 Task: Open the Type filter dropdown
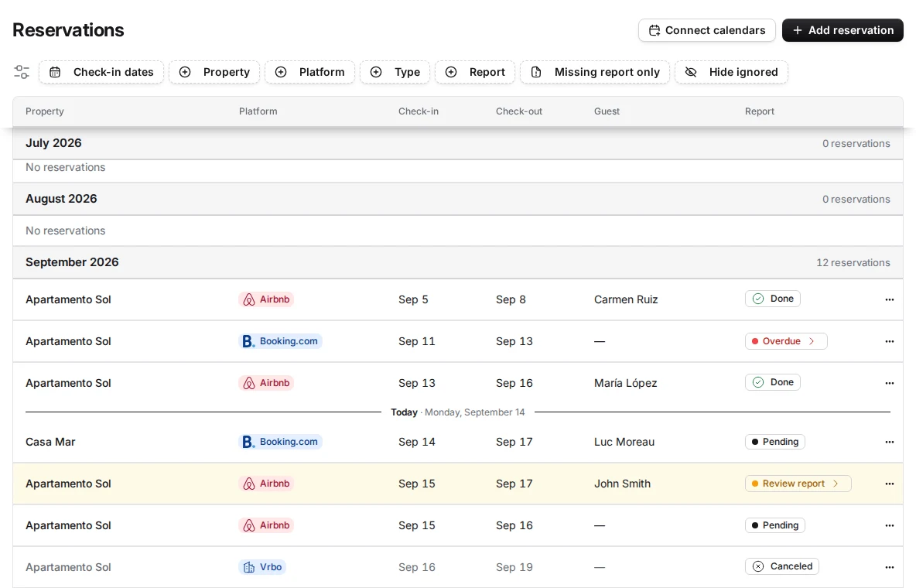(x=395, y=72)
